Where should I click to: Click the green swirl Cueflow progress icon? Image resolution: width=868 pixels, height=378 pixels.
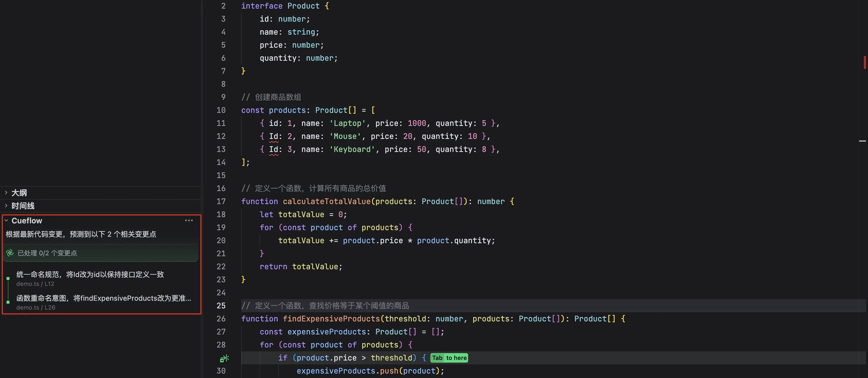click(x=10, y=253)
